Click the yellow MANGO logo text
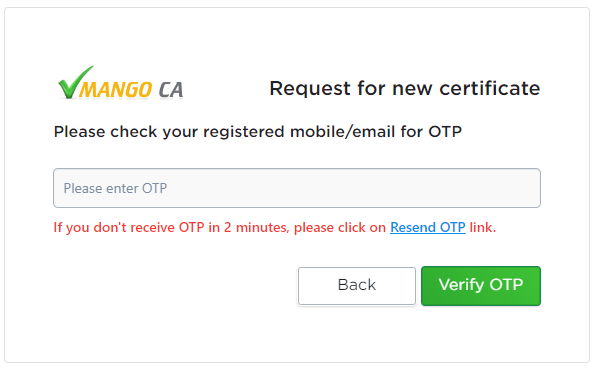The width and height of the screenshot is (593, 370). (x=115, y=90)
